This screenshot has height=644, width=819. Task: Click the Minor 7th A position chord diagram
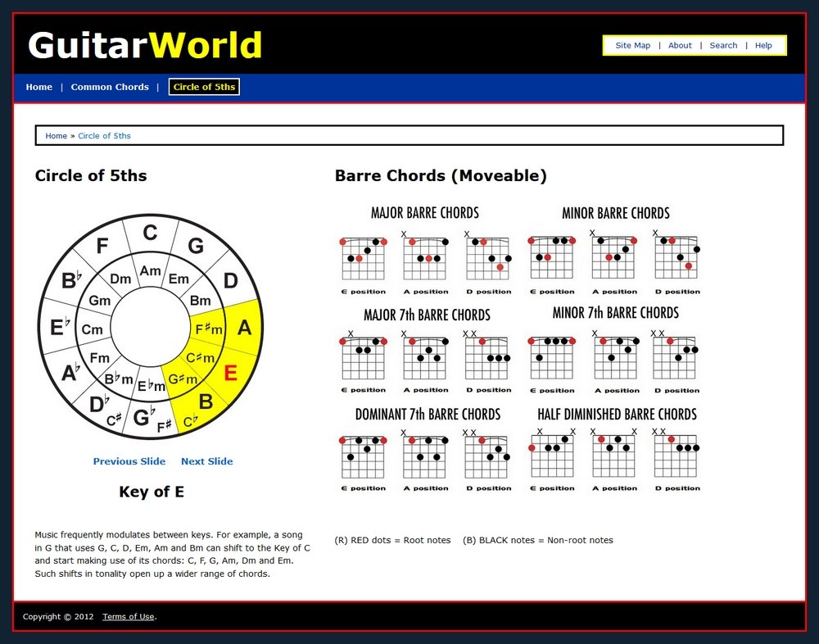coord(617,361)
